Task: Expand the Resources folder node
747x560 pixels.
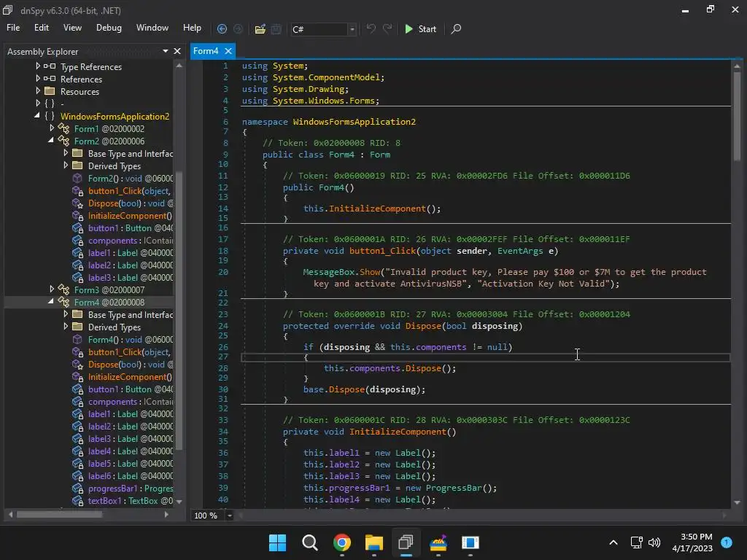Action: pos(38,90)
